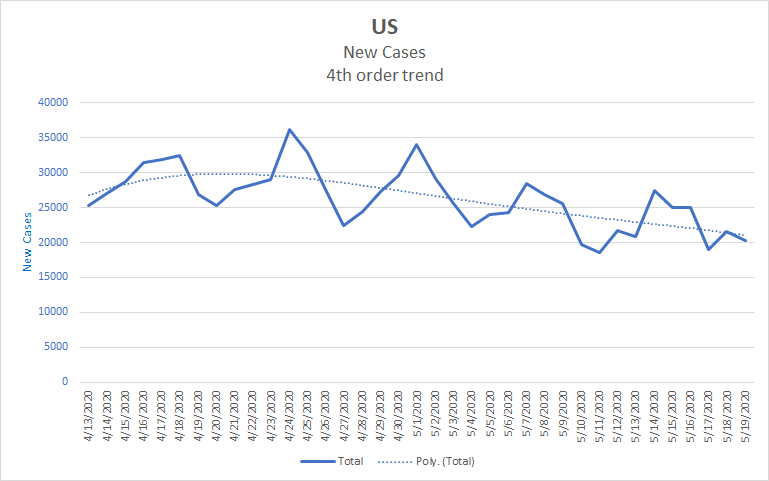Select the 5/11/2020 lowest data point
769x481 pixels.
599,253
